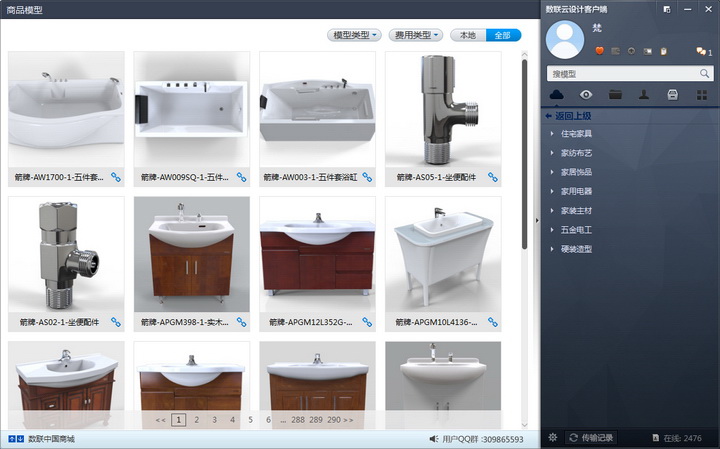Image resolution: width=720 pixels, height=449 pixels.
Task: Open settings gear in the bottom bar
Action: [553, 438]
